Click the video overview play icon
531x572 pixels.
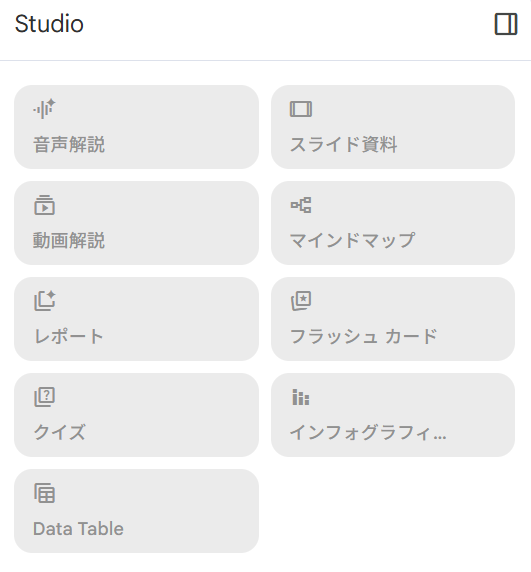44,205
